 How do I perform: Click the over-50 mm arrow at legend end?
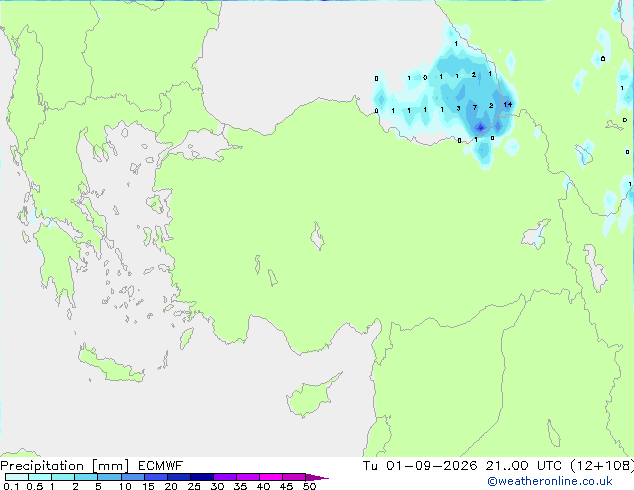click(x=317, y=477)
